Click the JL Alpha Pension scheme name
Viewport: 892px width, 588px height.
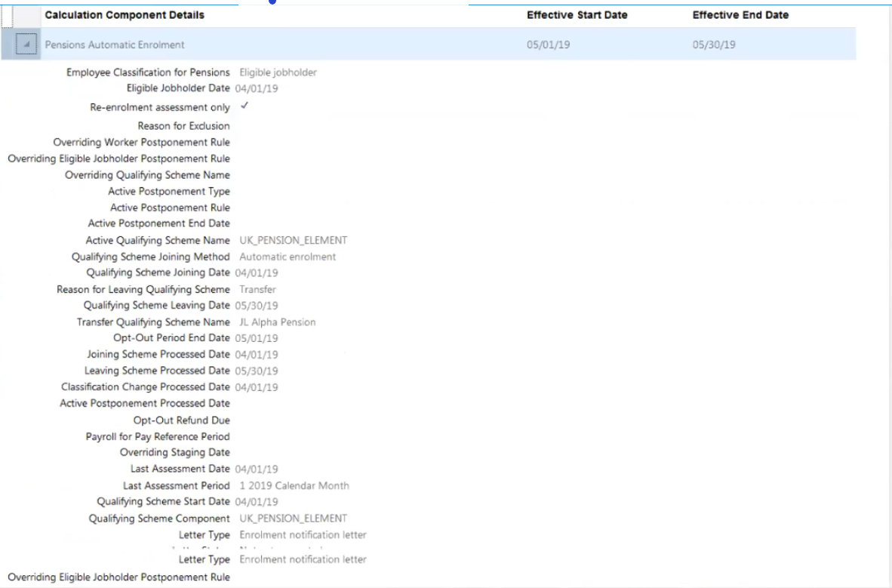coord(277,322)
